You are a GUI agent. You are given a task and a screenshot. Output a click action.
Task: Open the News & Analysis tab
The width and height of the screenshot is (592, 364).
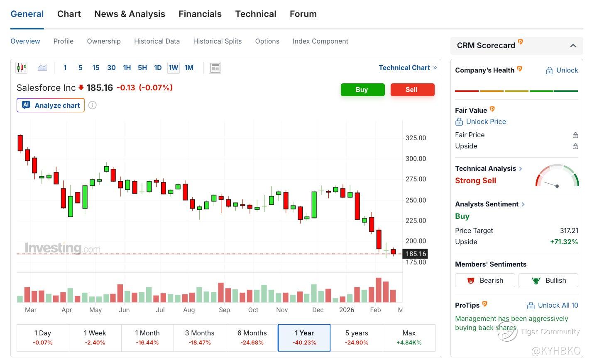pyautogui.click(x=130, y=14)
